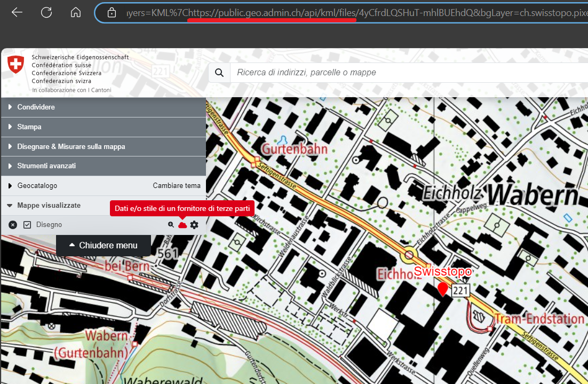Expand the Stampa section
Screen dimensions: 588x384
coord(29,127)
